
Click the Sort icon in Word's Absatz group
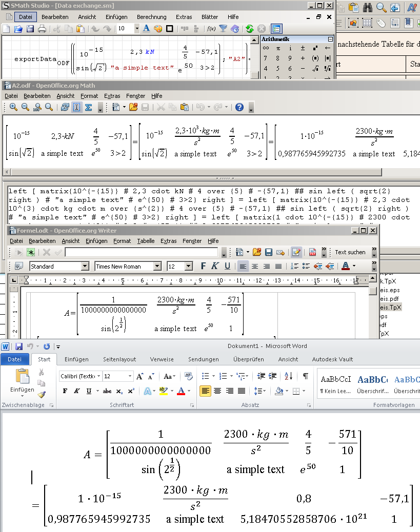click(x=288, y=376)
